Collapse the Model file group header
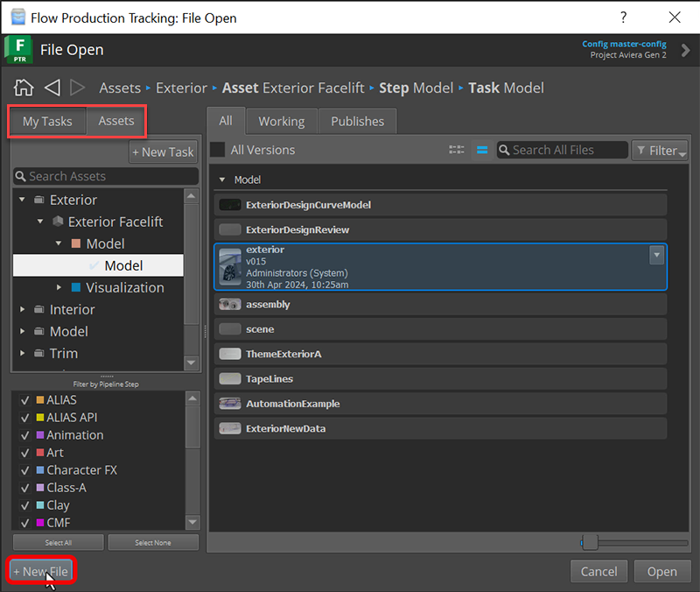Image resolution: width=700 pixels, height=592 pixels. 222,180
